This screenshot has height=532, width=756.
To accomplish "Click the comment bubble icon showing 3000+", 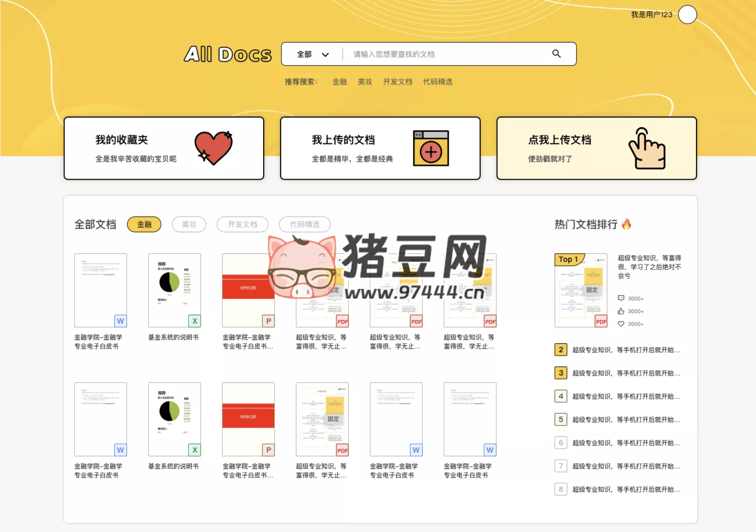I will coord(621,298).
